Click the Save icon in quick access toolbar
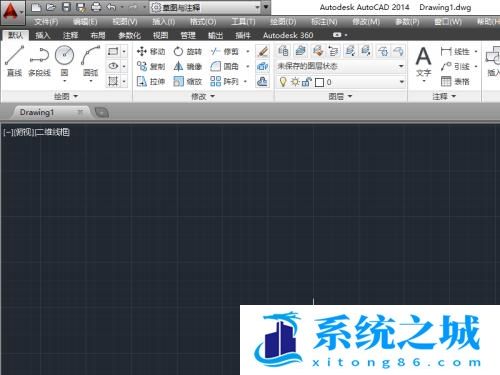 coord(66,7)
